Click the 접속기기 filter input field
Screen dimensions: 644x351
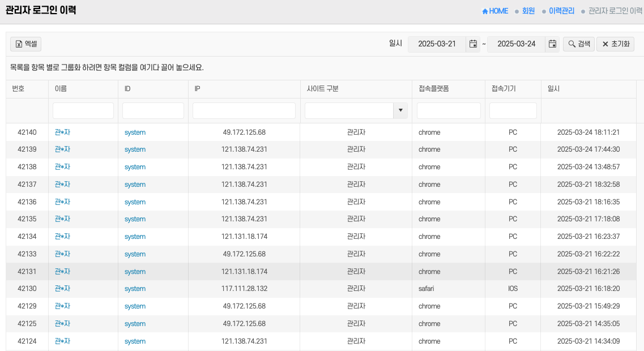[513, 110]
